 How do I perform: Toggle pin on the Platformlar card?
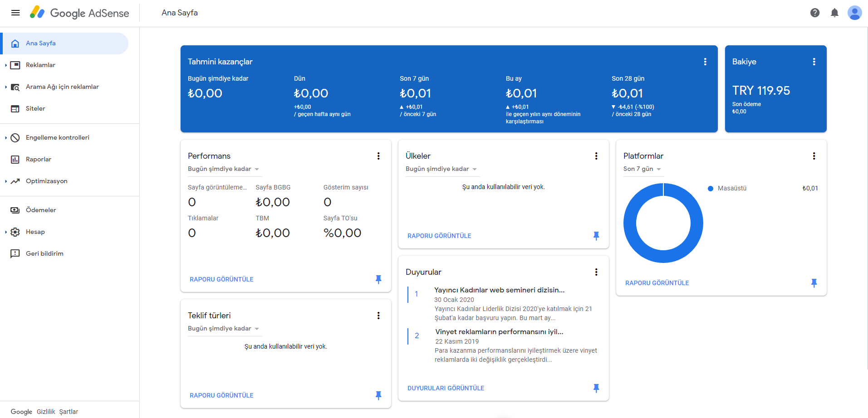(814, 283)
